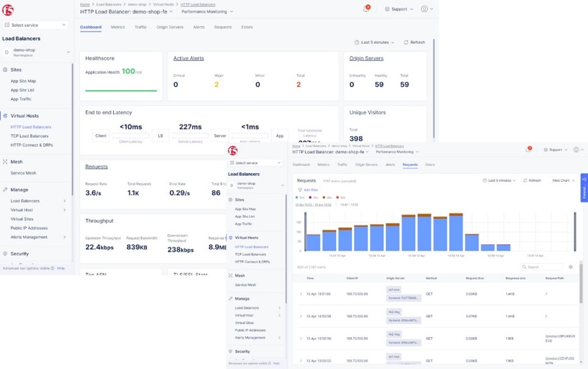Click the grid icon of Select service in the Dashboard window

click(x=7, y=25)
